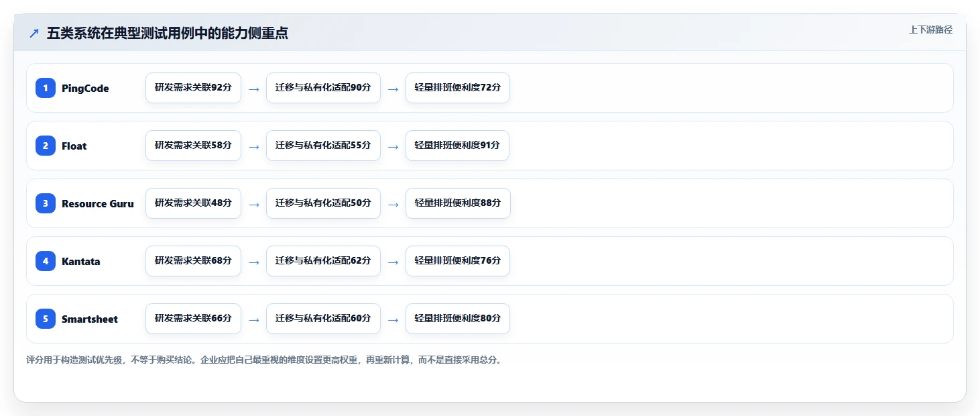The height and width of the screenshot is (416, 980).
Task: Click the 迁移与私有化适配50分 chip
Action: 323,203
